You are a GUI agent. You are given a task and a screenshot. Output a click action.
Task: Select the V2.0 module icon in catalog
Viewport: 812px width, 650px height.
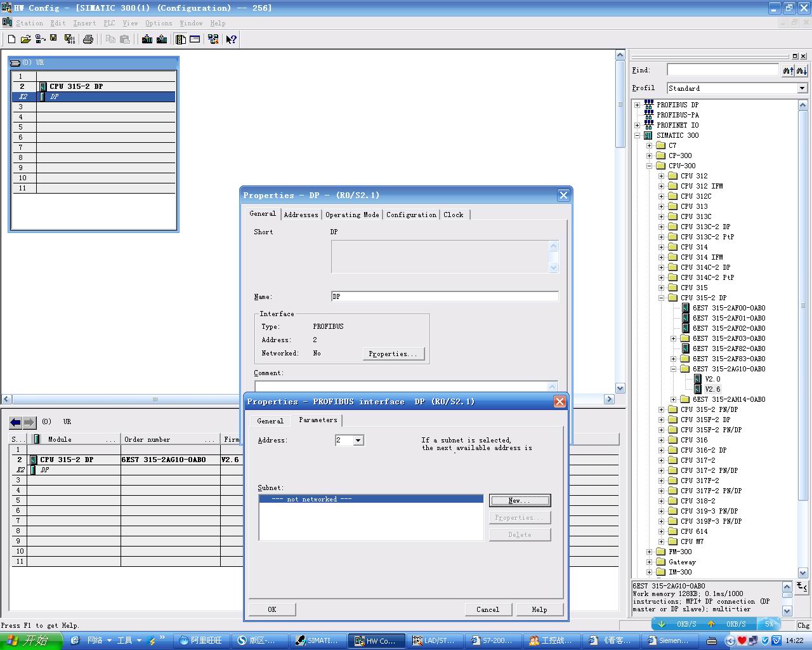tap(698, 379)
